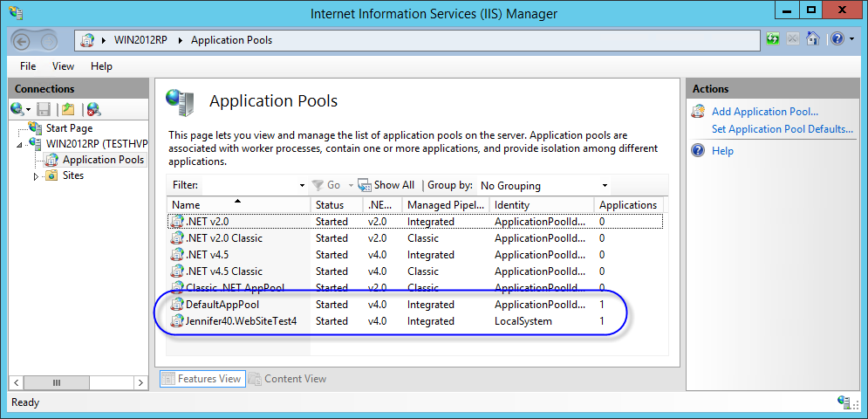This screenshot has height=419, width=868.
Task: Click the Add Application Pool icon
Action: [698, 112]
